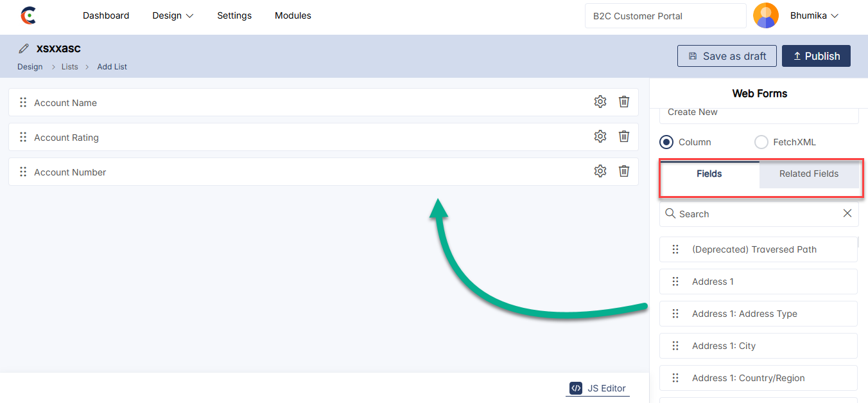Open the JS Editor link
The height and width of the screenshot is (403, 868).
tap(597, 388)
